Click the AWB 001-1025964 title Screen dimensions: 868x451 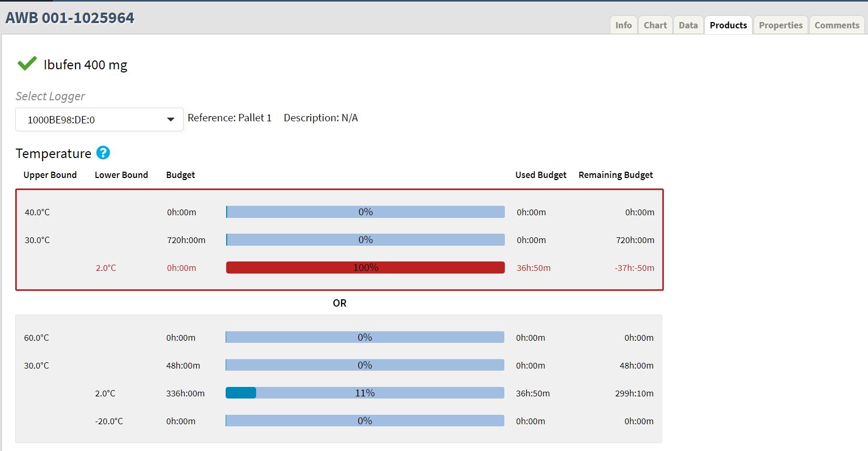[x=70, y=18]
